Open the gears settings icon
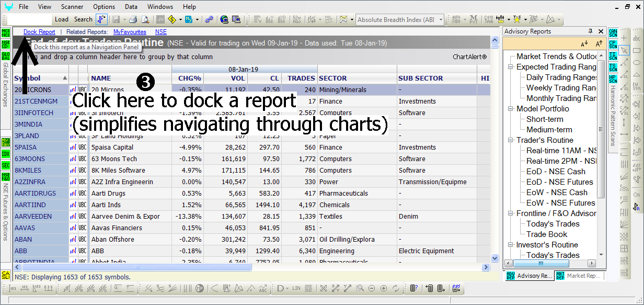 [x=209, y=19]
